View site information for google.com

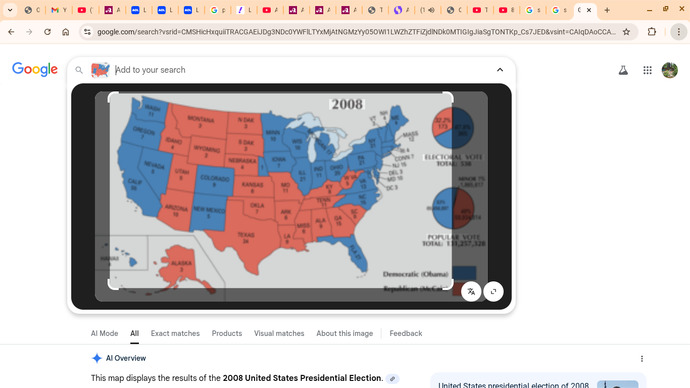click(88, 32)
